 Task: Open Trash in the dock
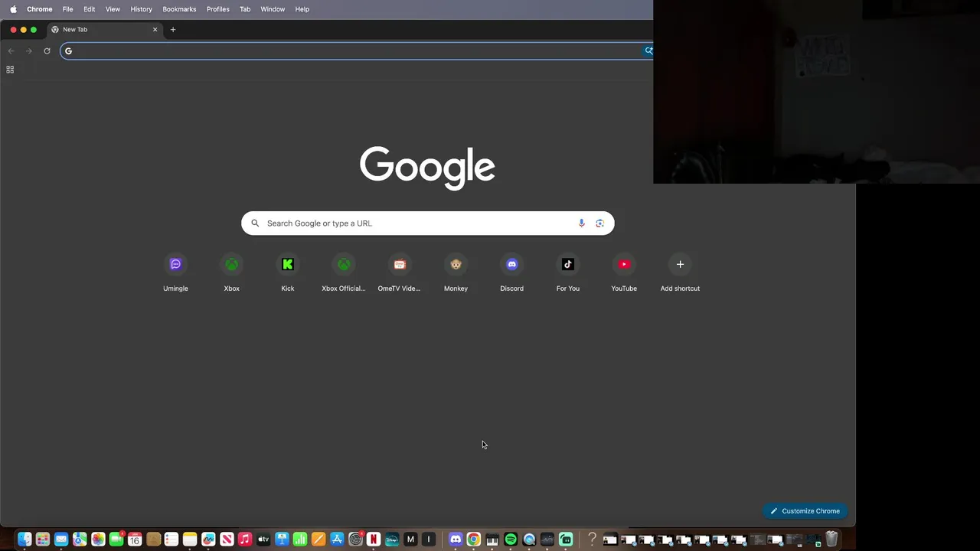[x=831, y=539]
